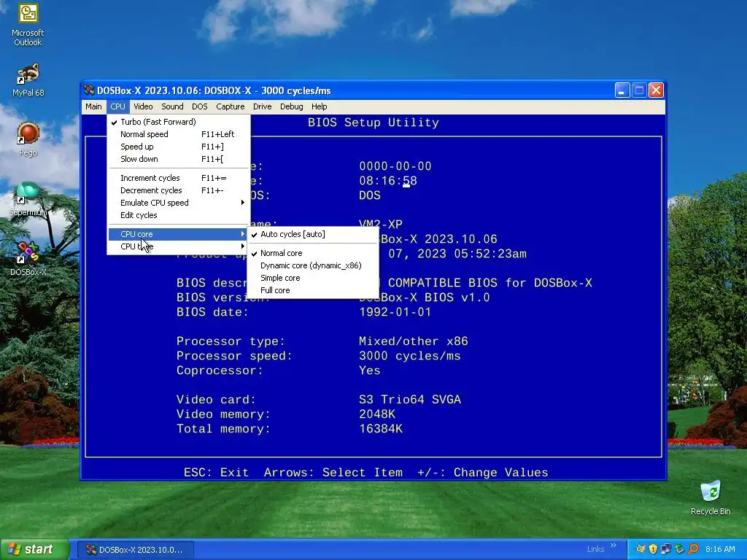Image resolution: width=747 pixels, height=560 pixels.
Task: Click the time value 08:16:58
Action: tap(388, 181)
